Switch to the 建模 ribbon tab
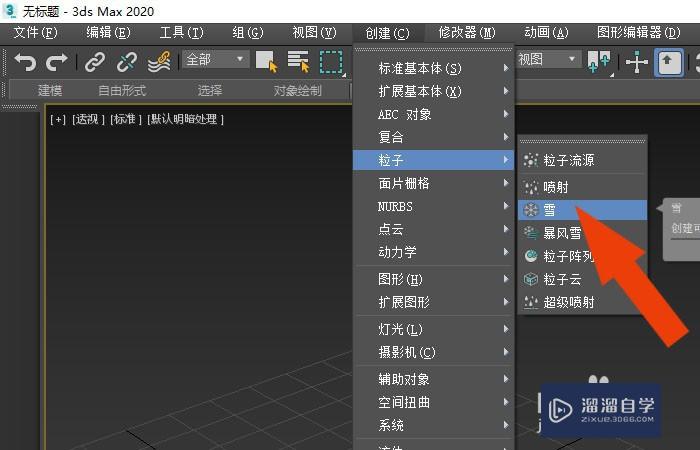Screen dimensions: 700x450 (50, 91)
